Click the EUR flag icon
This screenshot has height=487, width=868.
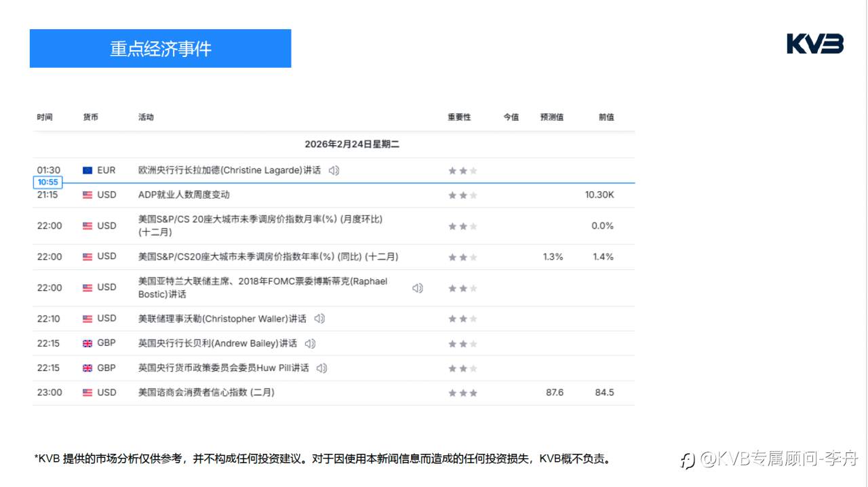coord(87,171)
